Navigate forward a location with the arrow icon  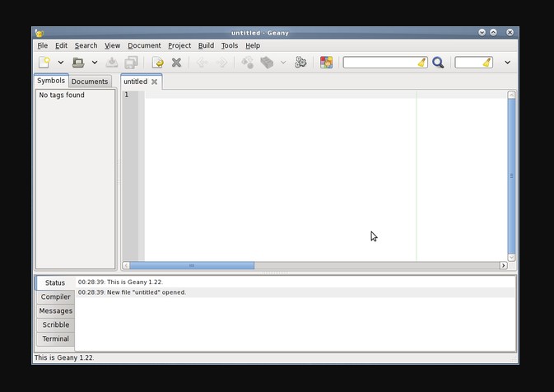coord(222,63)
